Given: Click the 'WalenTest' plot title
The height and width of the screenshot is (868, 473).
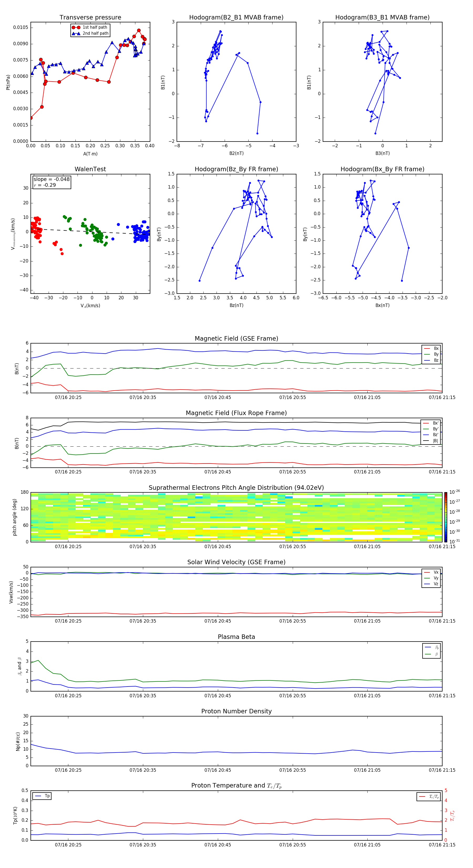Looking at the screenshot, I should (x=90, y=169).
